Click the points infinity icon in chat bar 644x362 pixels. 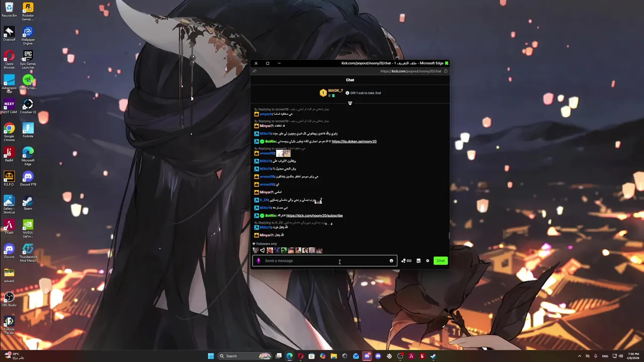[409, 260]
